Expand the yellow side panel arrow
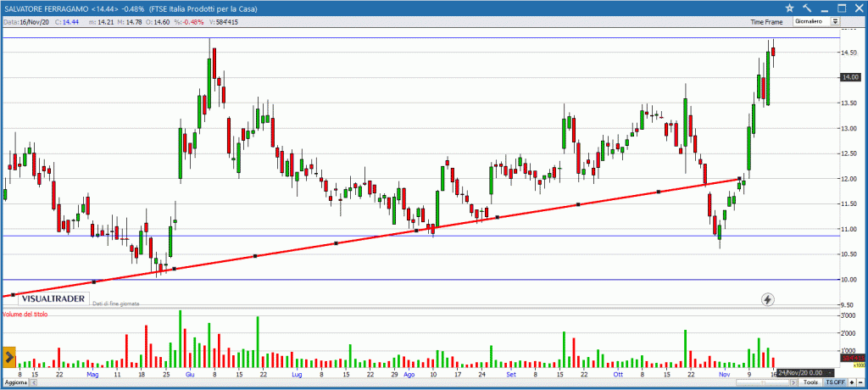Viewport: 868px width, 390px height. click(x=8, y=358)
